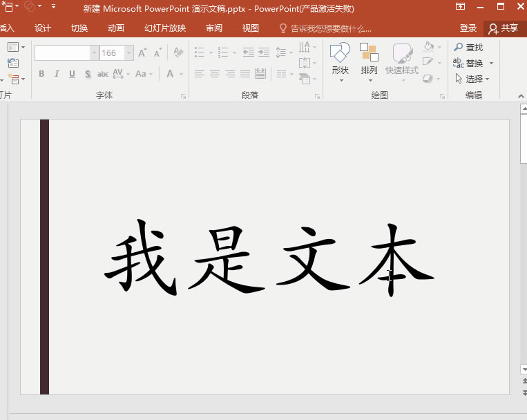Toggle italic text style
The height and width of the screenshot is (420, 527).
click(57, 74)
